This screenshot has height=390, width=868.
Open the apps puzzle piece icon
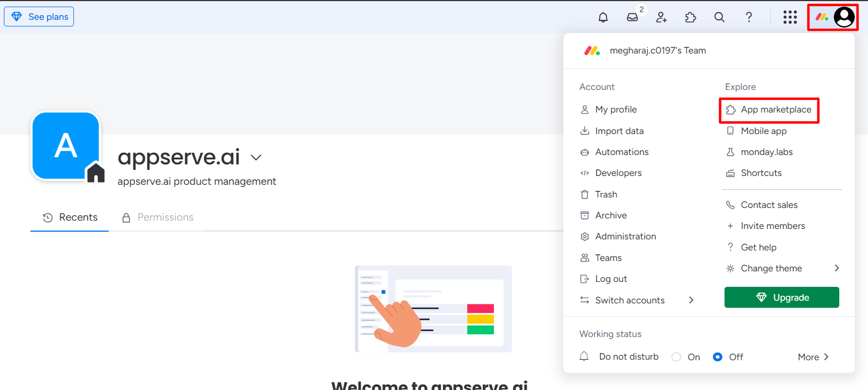click(x=690, y=17)
